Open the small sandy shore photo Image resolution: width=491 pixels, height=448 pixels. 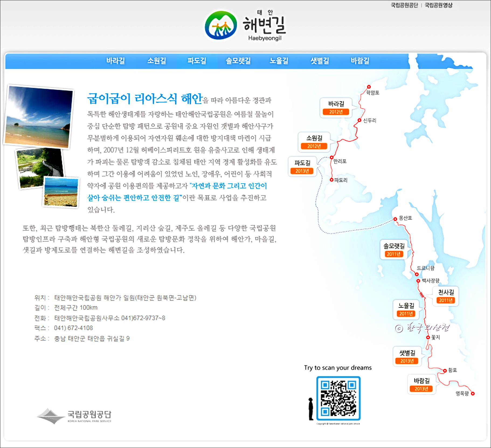point(61,192)
